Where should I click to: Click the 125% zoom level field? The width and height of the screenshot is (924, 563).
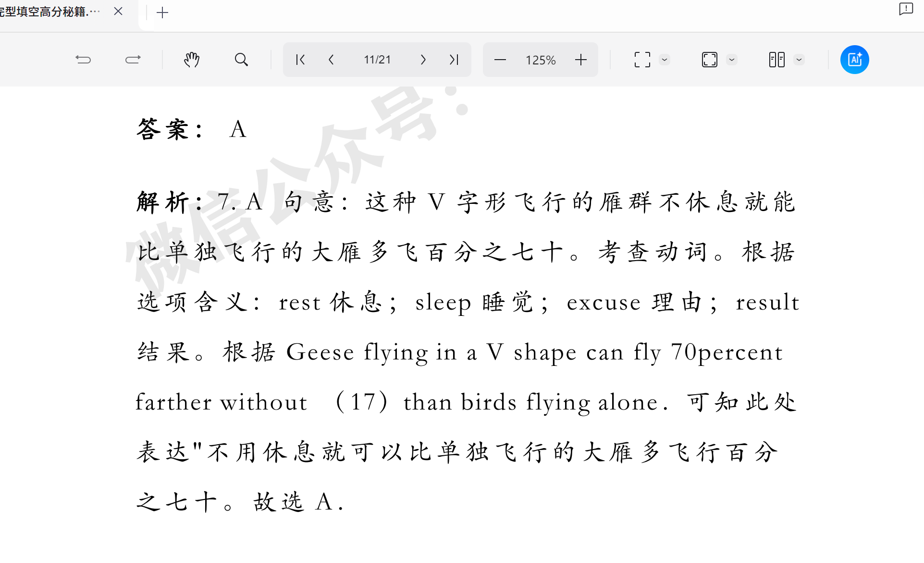tap(541, 60)
